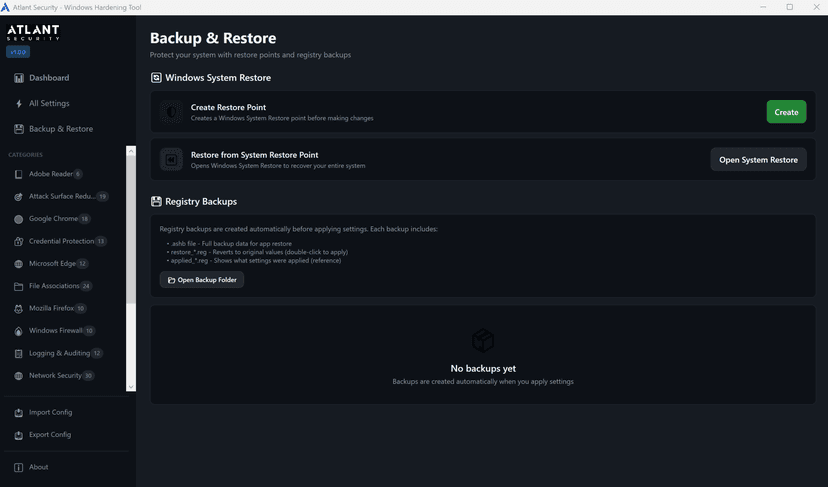Click the Network Security globe icon
The height and width of the screenshot is (487, 828).
18,376
